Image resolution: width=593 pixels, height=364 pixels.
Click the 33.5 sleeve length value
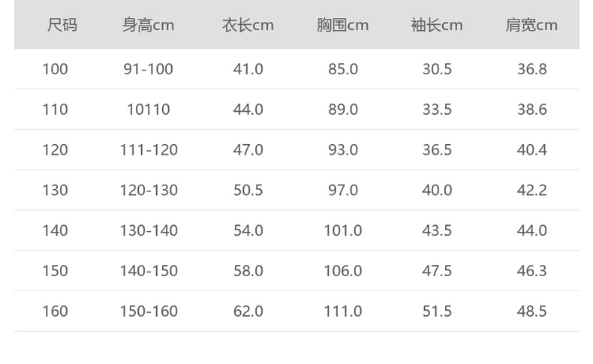pos(437,110)
